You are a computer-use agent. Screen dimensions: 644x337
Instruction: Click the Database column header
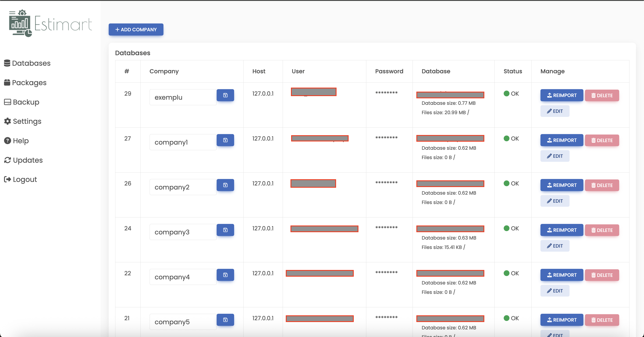436,71
